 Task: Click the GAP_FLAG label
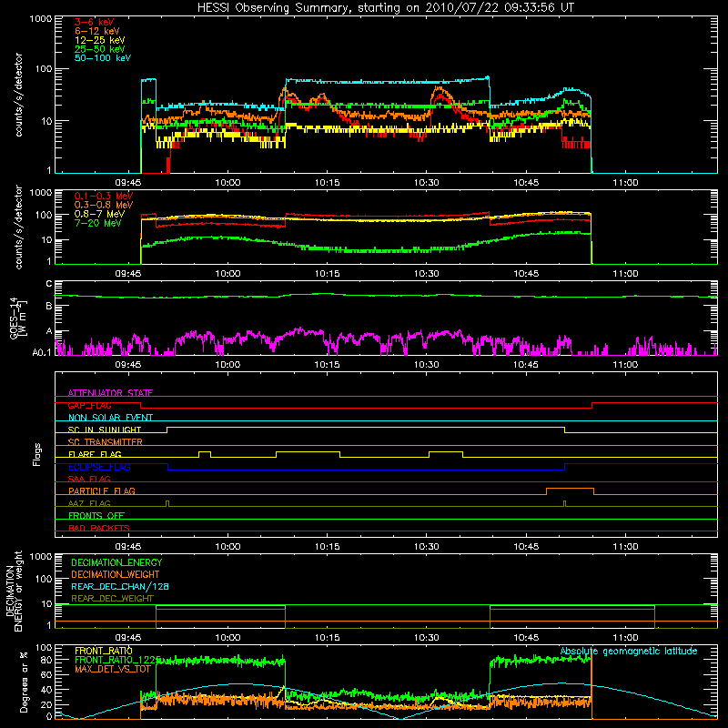pyautogui.click(x=89, y=405)
